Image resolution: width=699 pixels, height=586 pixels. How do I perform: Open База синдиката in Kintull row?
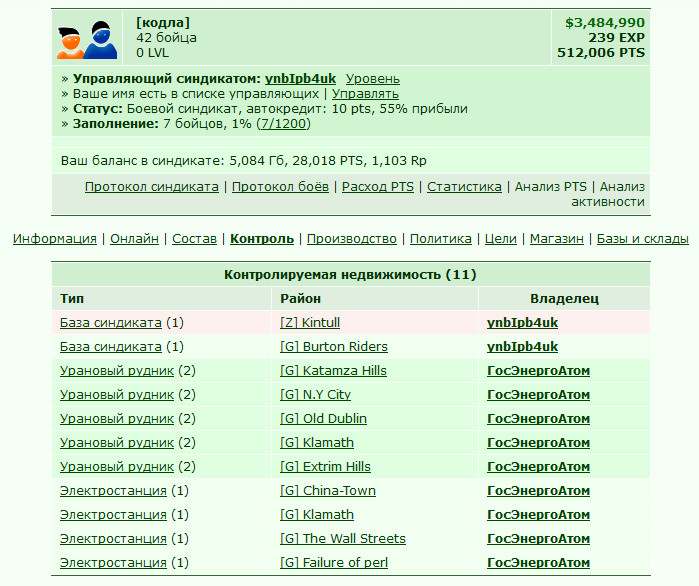111,323
